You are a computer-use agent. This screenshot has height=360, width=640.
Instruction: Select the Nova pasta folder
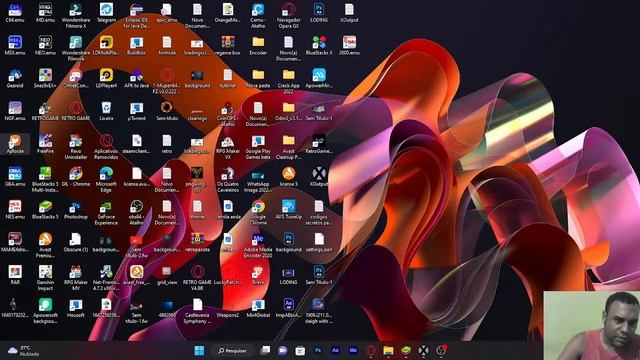(x=258, y=78)
